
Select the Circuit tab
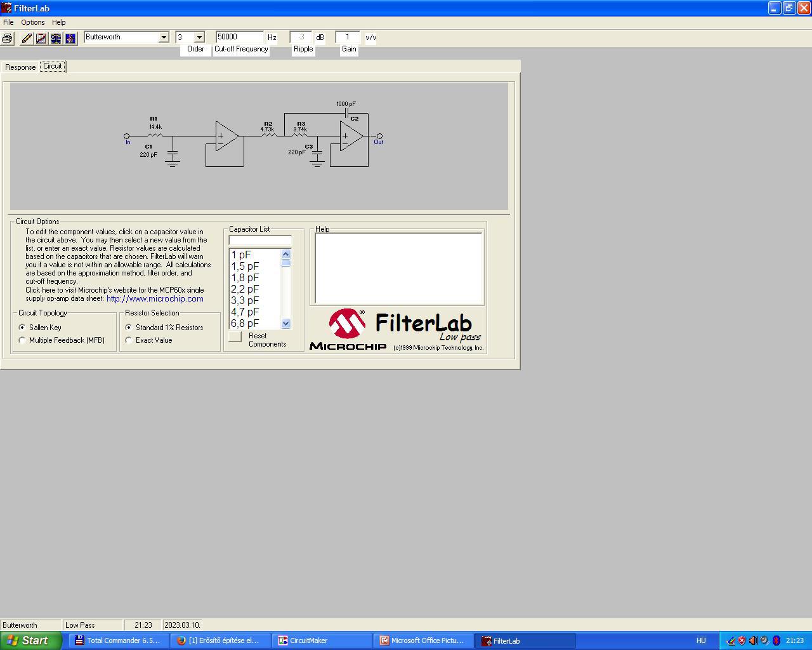click(53, 66)
